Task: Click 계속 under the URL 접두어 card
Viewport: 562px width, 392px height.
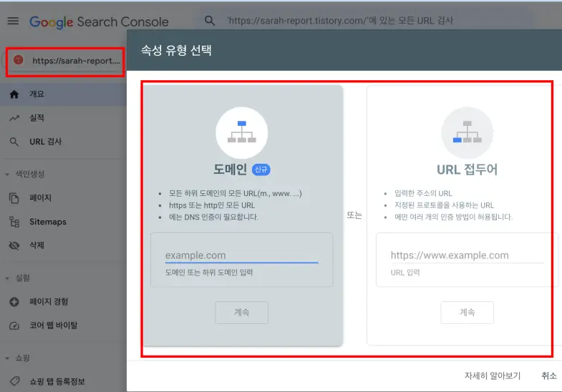Action: click(x=467, y=313)
